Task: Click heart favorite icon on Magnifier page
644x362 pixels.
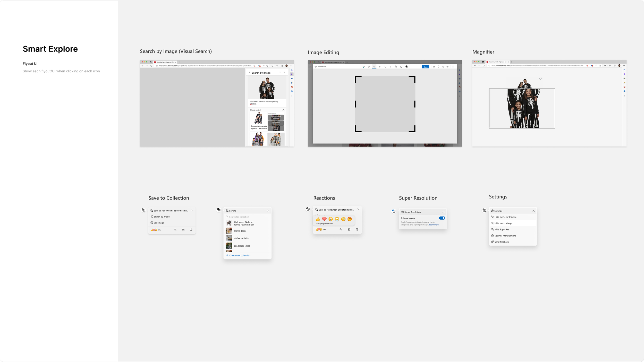Action: tap(541, 79)
